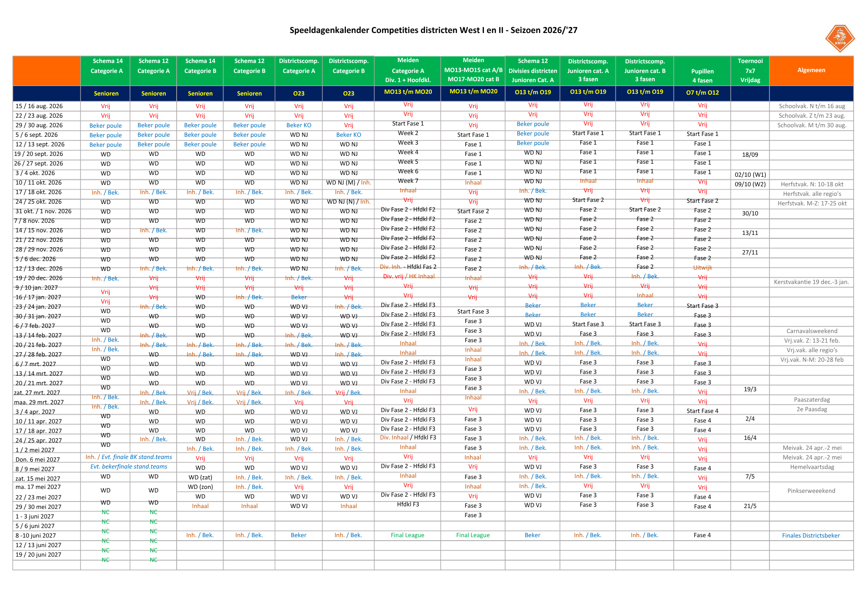Select the 8 -10 juni 2027 row
Screen dimensions: 868x614
point(433,535)
